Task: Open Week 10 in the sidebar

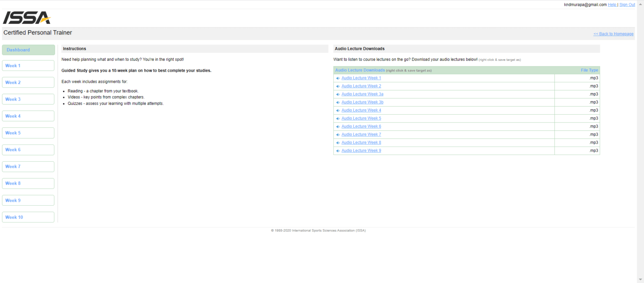Action: [28, 217]
